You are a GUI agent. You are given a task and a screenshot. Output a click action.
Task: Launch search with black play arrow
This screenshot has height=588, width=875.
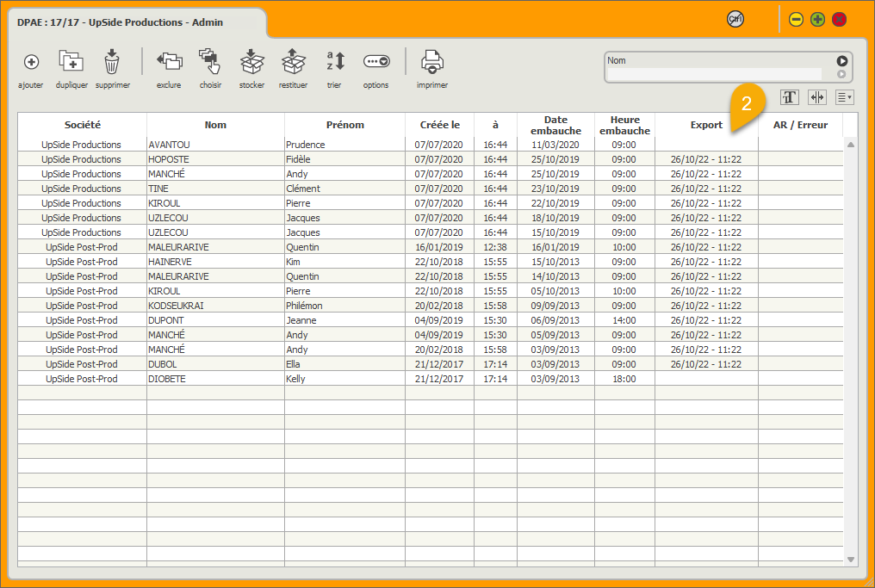click(842, 61)
